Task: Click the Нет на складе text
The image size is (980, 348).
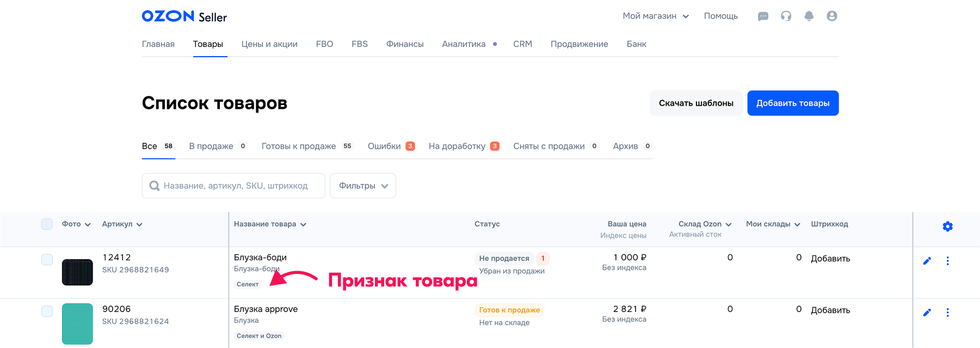Action: (504, 323)
